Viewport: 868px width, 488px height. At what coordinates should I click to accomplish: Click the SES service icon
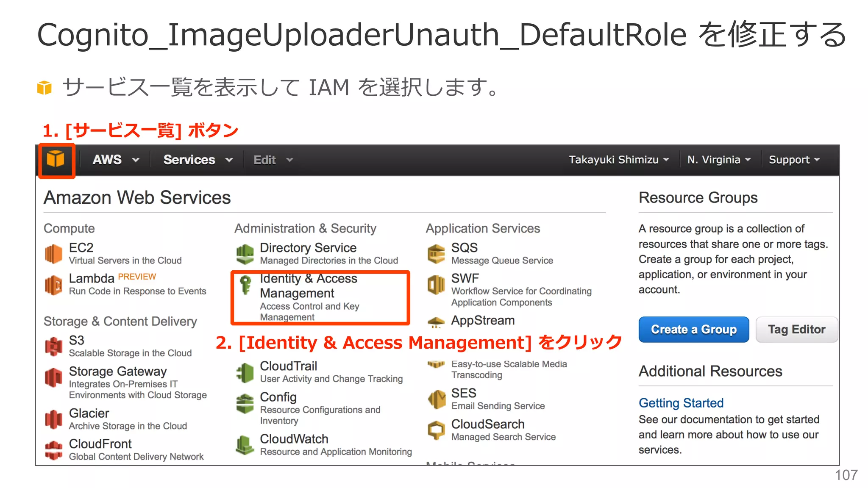[436, 399]
